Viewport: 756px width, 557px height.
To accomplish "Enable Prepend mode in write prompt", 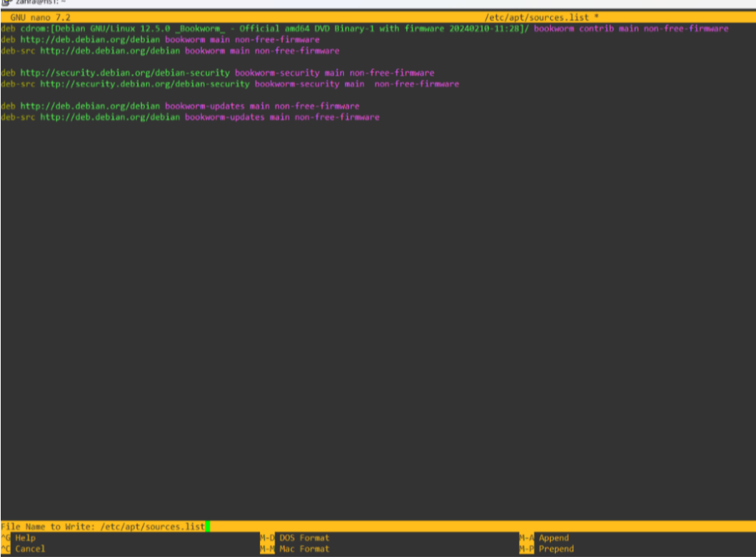I will 555,549.
